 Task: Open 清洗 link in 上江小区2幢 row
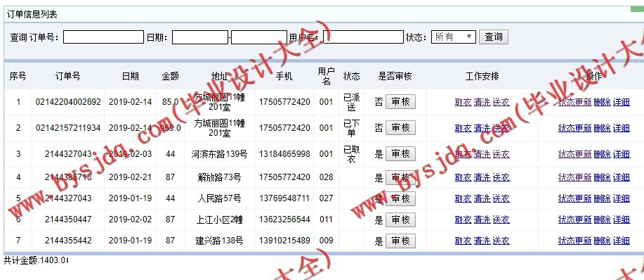pos(482,219)
